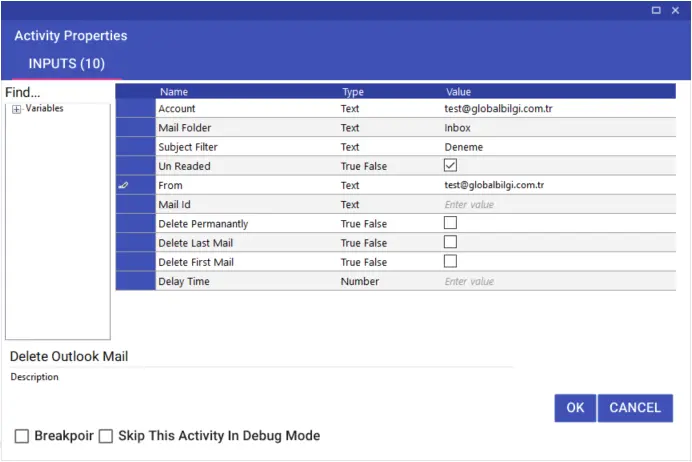This screenshot has width=692, height=462.
Task: Select the From row name cell
Action: click(170, 185)
